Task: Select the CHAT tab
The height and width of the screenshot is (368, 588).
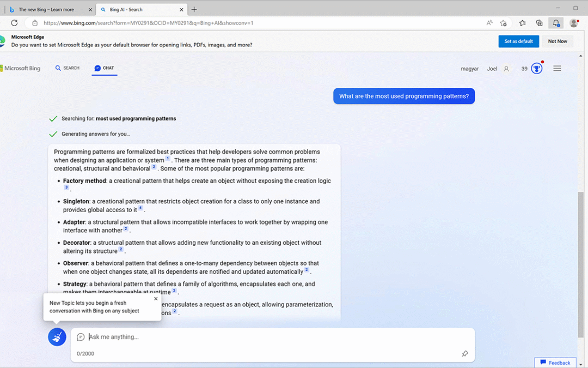Action: (x=105, y=68)
